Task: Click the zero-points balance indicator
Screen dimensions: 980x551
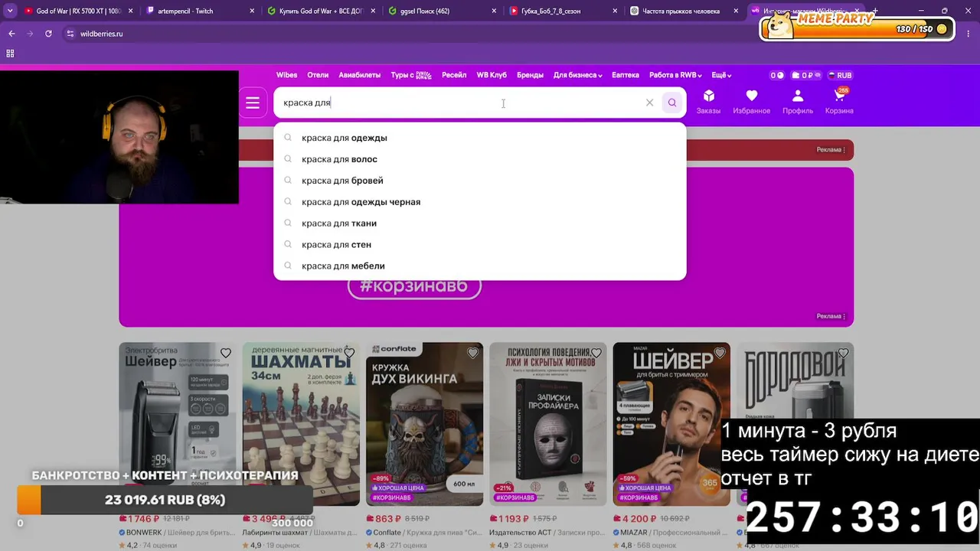Action: point(776,75)
